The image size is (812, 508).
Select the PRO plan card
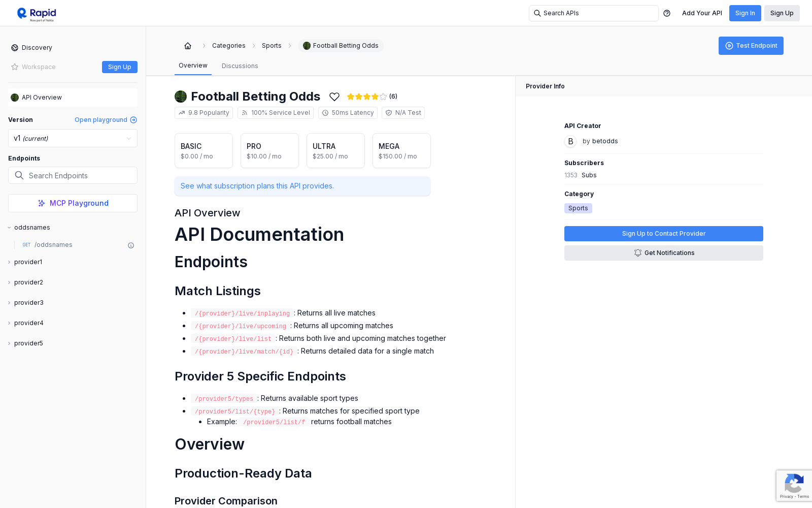(x=269, y=150)
